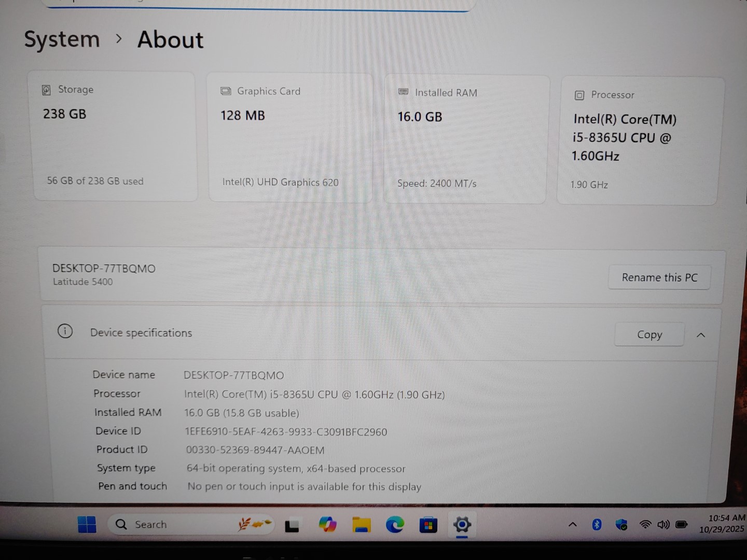
Task: Click the 1.90 GHz processor speed
Action: pyautogui.click(x=589, y=185)
